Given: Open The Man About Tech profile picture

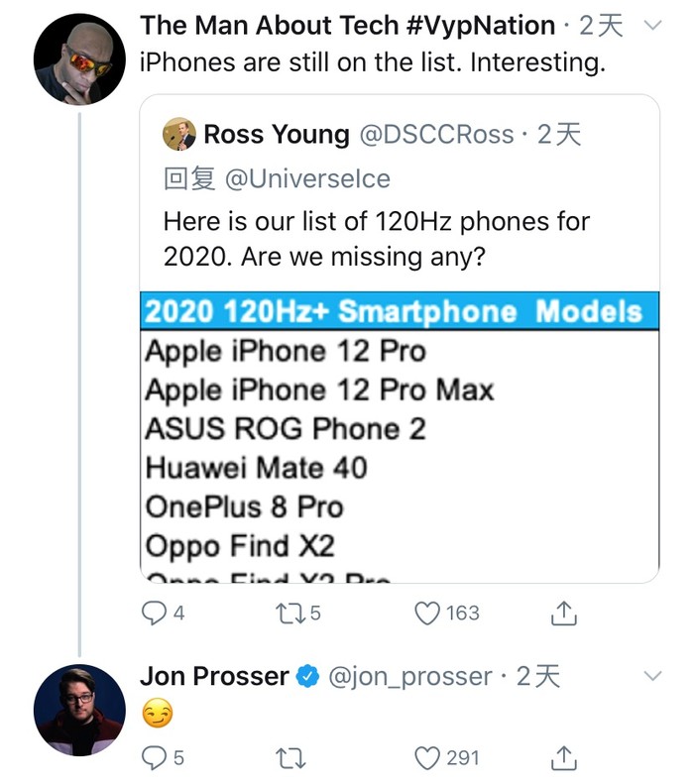Looking at the screenshot, I should click(x=79, y=58).
